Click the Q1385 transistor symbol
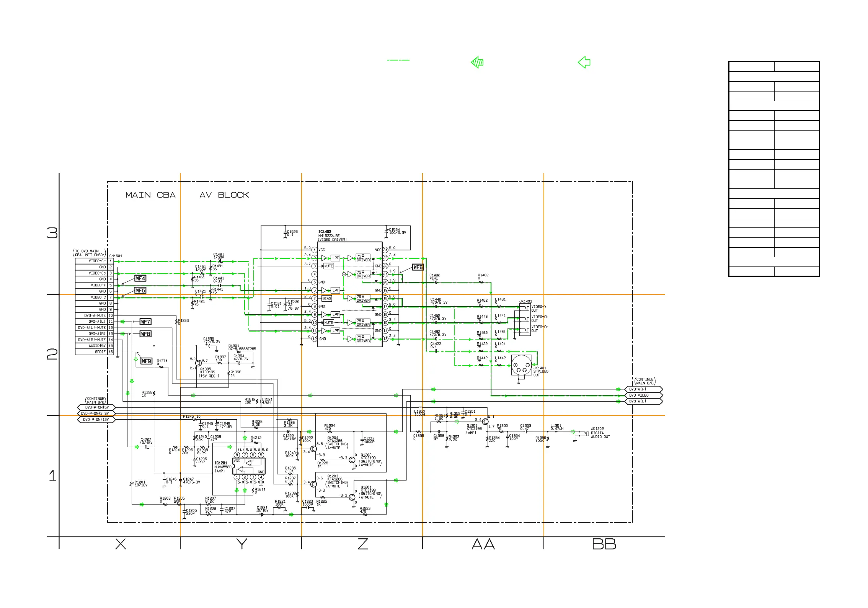This screenshot has height=608, width=868. (x=198, y=363)
